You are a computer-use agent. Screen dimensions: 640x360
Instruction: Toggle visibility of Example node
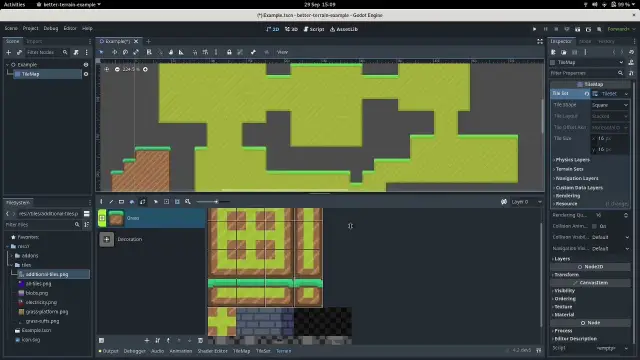[x=86, y=64]
